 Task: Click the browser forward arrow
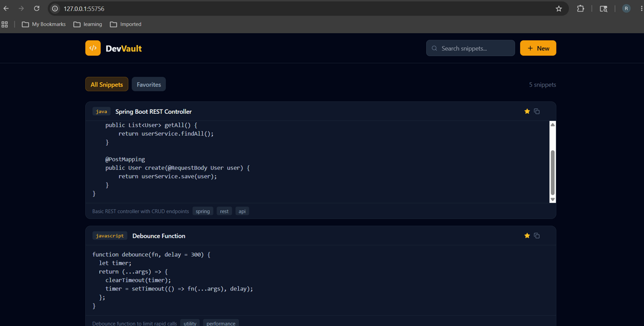point(21,9)
